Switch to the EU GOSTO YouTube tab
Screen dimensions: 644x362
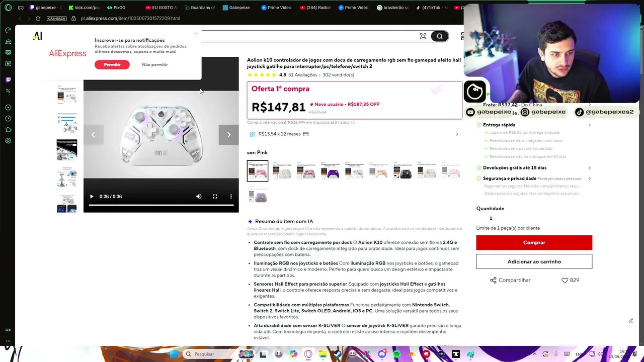(x=160, y=8)
